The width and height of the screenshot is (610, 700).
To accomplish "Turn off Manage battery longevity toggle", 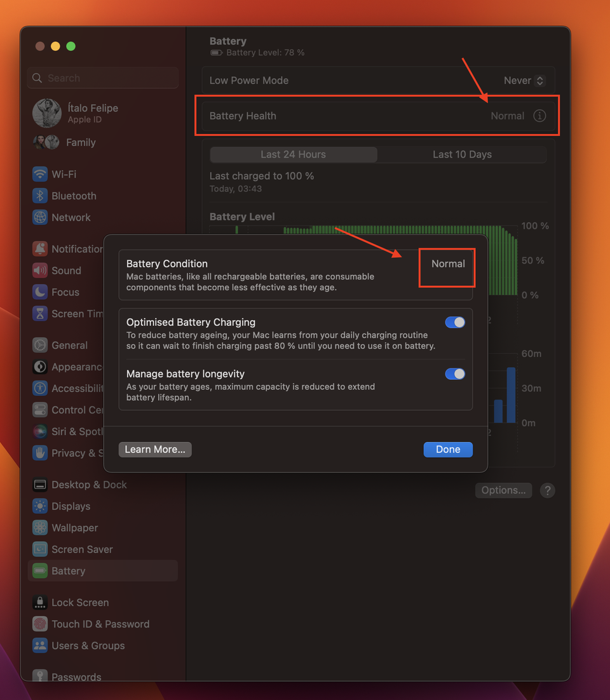I will [455, 374].
